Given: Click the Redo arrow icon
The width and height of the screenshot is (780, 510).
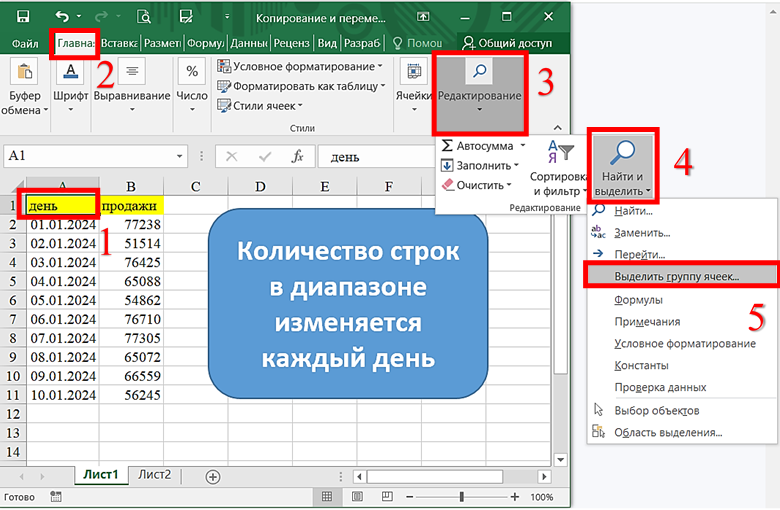Looking at the screenshot, I should point(101,17).
